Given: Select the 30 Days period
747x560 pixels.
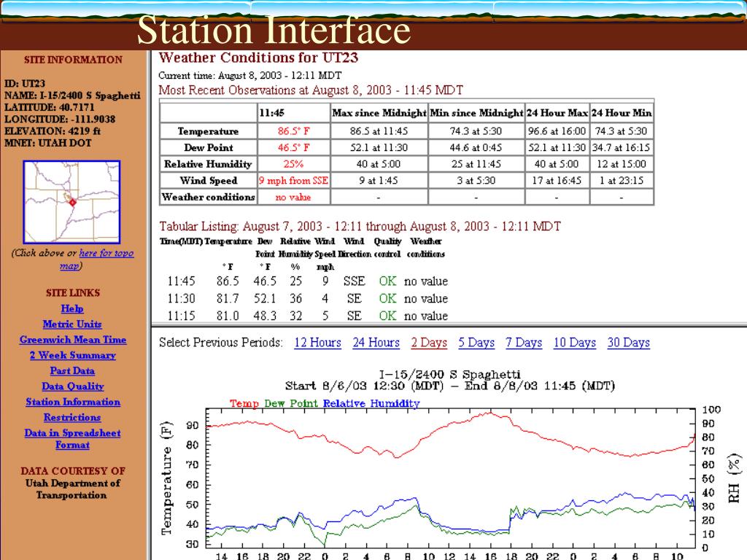Looking at the screenshot, I should pos(628,343).
